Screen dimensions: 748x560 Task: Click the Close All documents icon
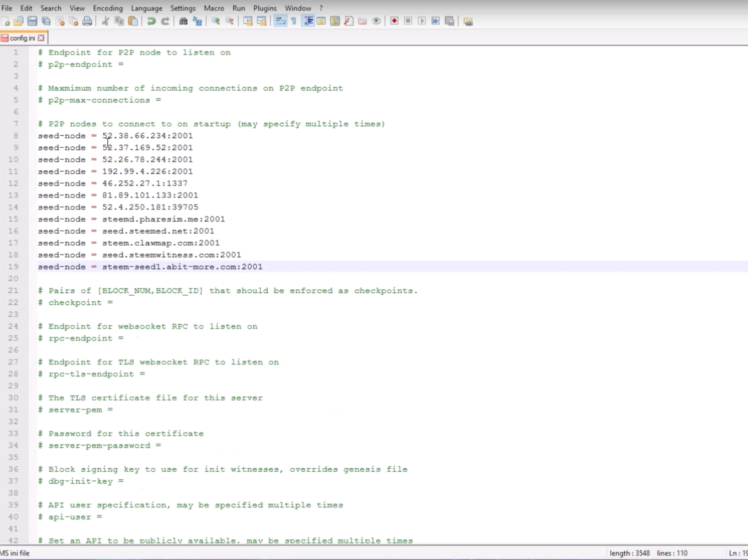[x=74, y=21]
